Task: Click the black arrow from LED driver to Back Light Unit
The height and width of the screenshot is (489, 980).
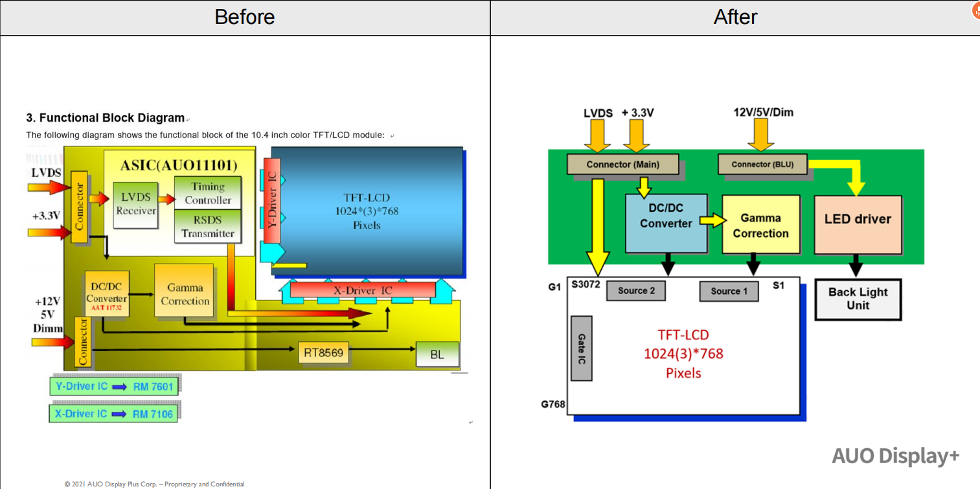Action: coord(856,266)
